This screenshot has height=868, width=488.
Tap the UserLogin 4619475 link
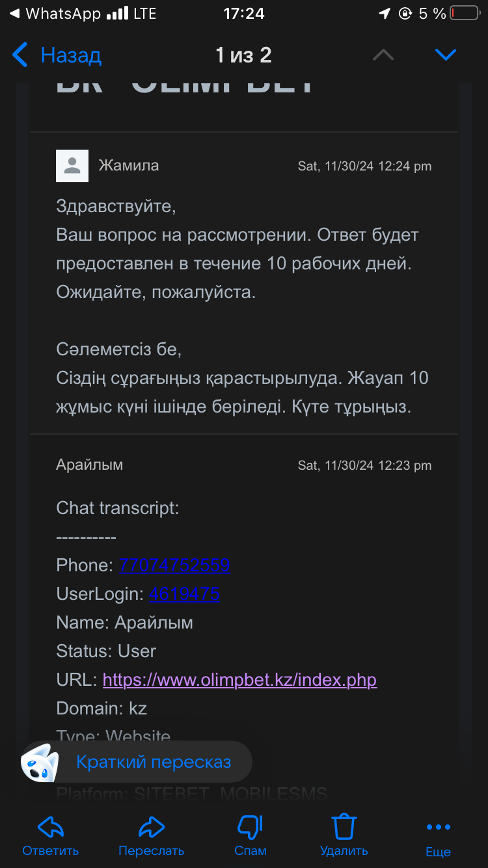pyautogui.click(x=184, y=593)
